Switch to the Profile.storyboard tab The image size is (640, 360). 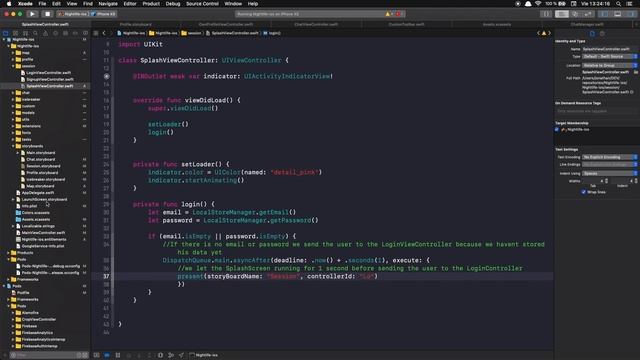(136, 24)
